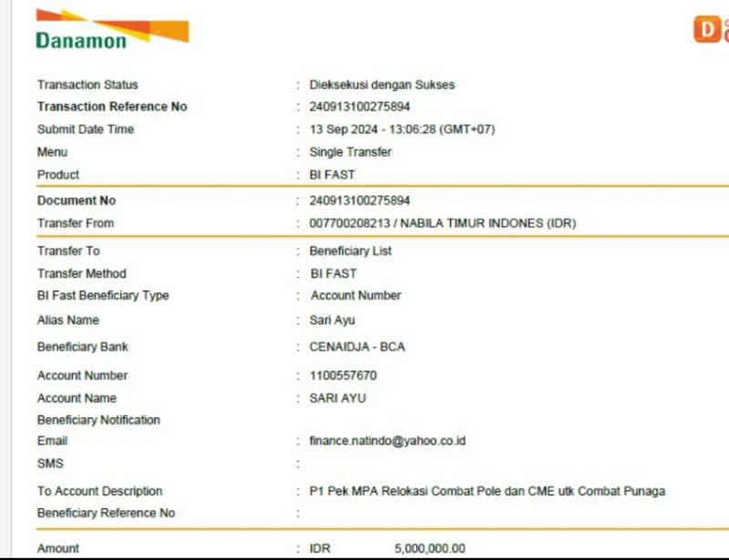Select the 'Transaction Status' label
729x560 pixels.
click(x=87, y=85)
